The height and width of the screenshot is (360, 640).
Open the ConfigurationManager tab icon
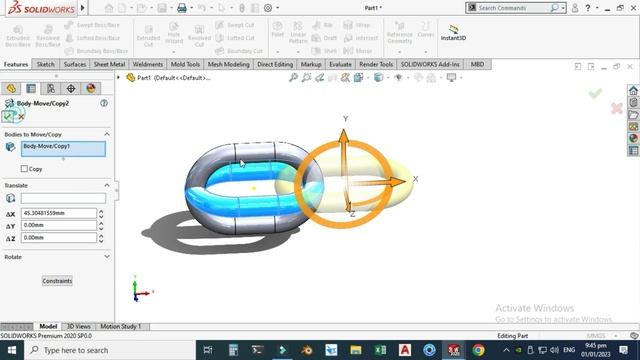pos(51,89)
